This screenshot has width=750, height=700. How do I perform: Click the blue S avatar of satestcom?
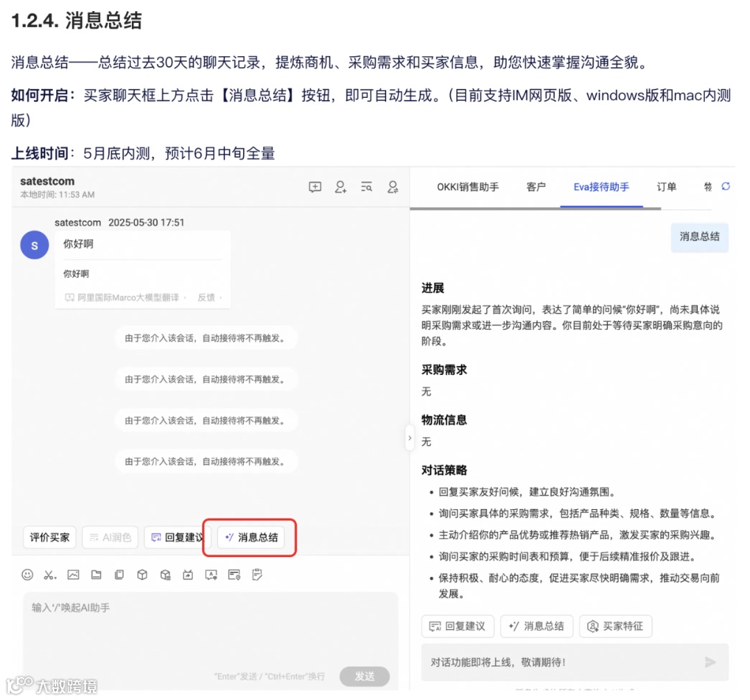(x=35, y=245)
